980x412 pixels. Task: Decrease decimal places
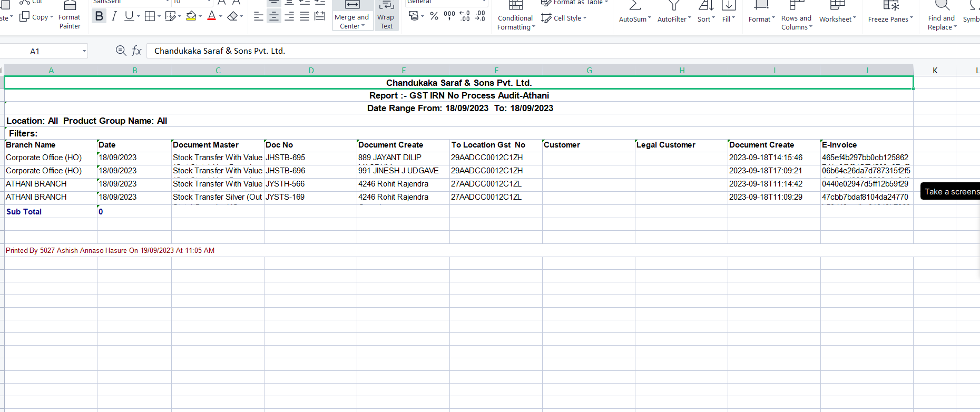coord(480,16)
